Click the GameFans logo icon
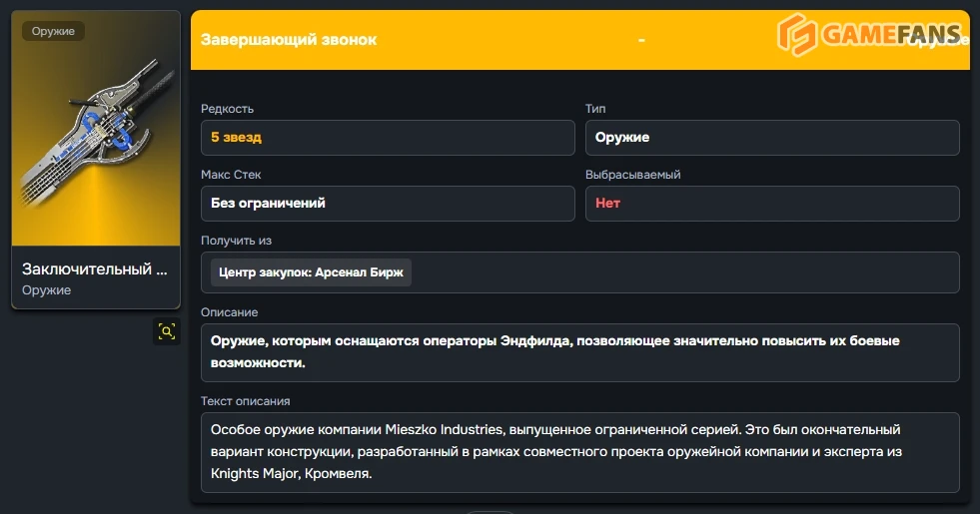The width and height of the screenshot is (980, 514). coord(797,36)
